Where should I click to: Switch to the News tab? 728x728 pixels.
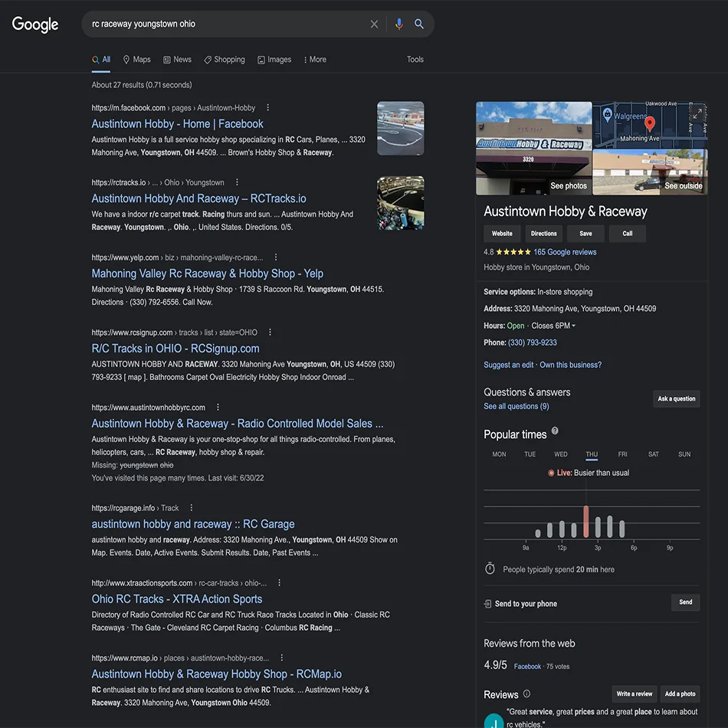[x=177, y=60]
